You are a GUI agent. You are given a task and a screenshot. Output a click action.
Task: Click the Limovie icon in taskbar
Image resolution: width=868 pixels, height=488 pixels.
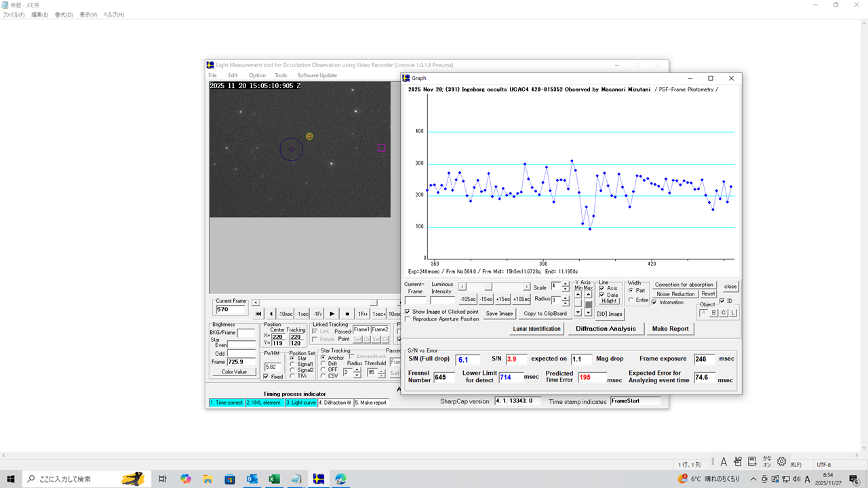319,479
